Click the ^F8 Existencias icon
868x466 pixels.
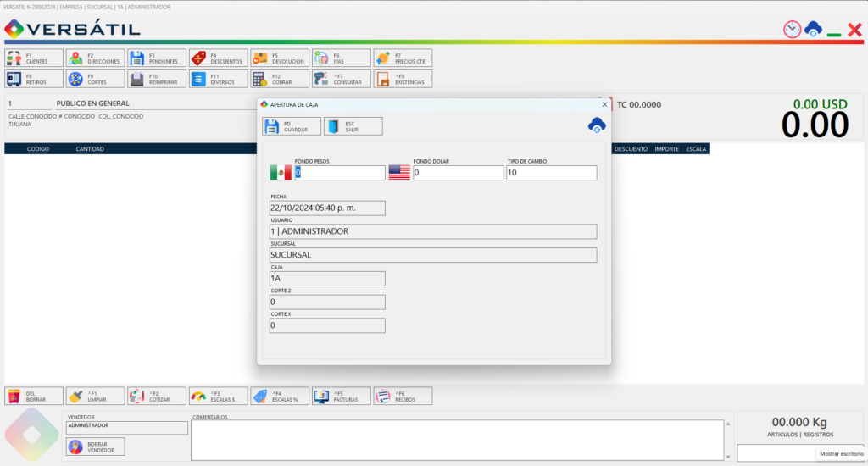point(383,79)
